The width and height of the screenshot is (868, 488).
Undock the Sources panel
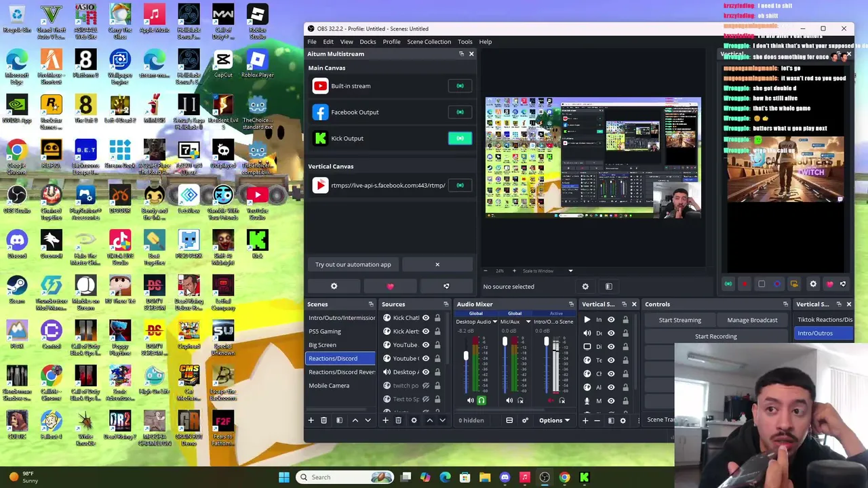coord(446,304)
